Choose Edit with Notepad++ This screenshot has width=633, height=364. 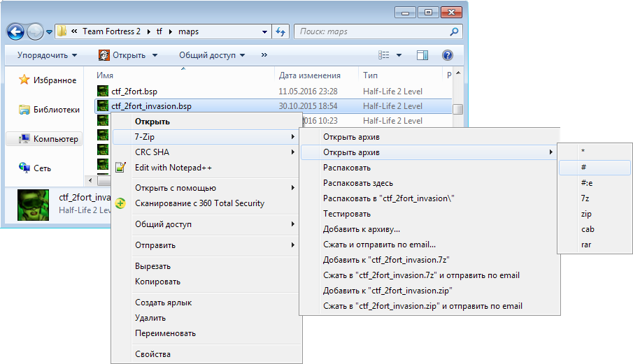pyautogui.click(x=206, y=168)
